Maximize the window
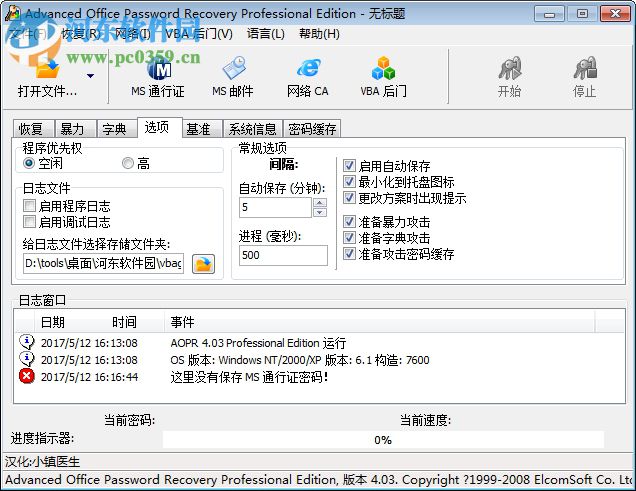The image size is (636, 491). tap(582, 14)
